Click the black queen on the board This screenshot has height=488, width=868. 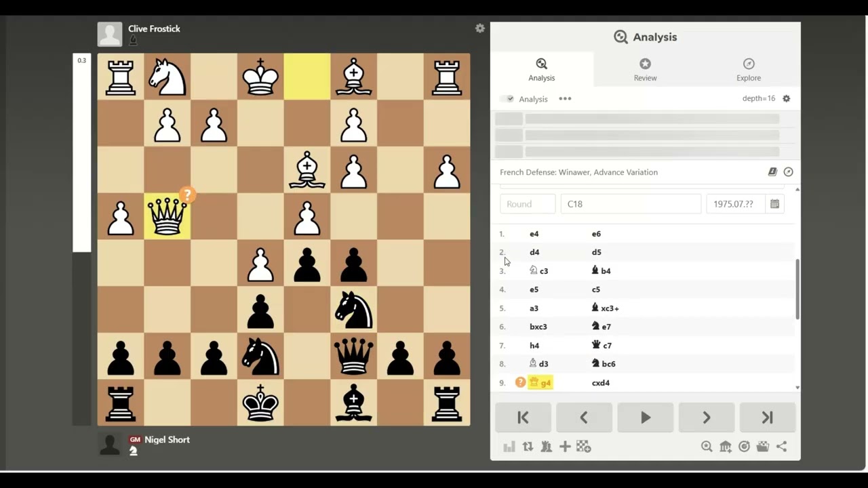point(353,356)
